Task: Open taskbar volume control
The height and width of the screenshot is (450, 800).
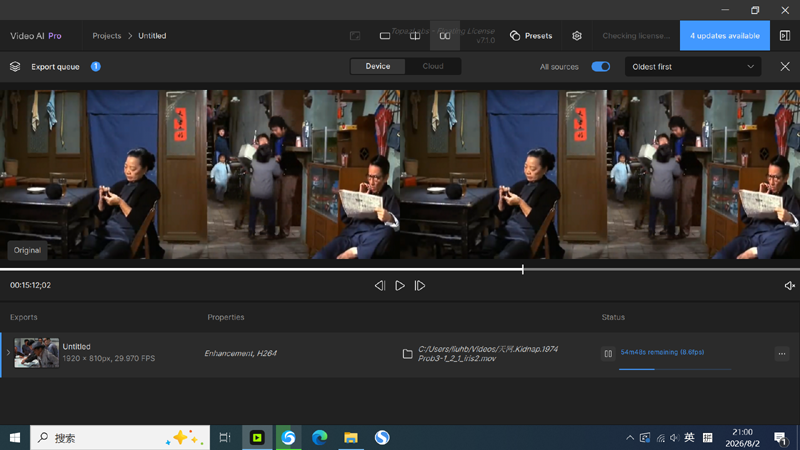Action: click(674, 438)
